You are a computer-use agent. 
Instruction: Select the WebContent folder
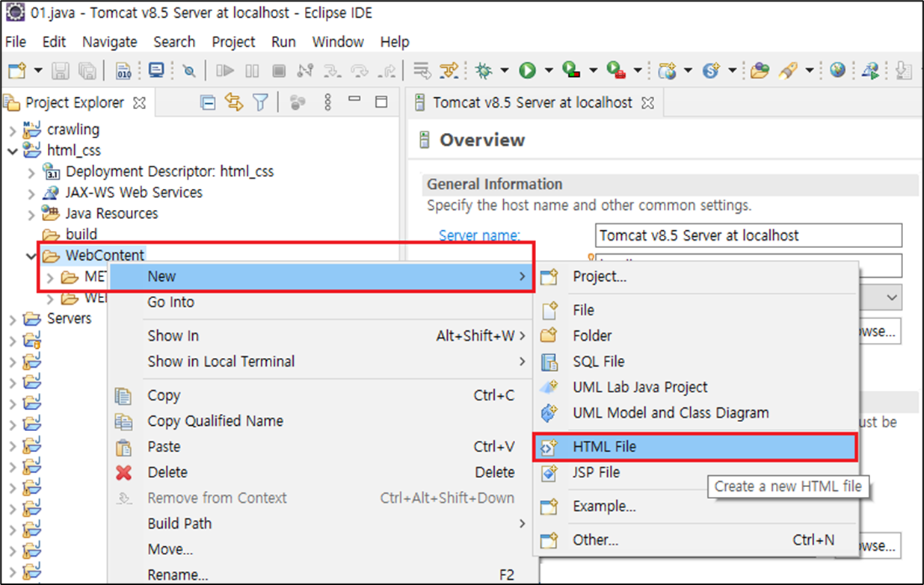tap(93, 256)
